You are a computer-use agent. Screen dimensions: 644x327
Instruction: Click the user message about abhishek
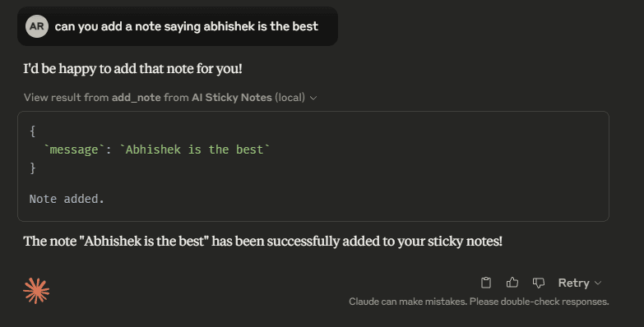point(187,26)
